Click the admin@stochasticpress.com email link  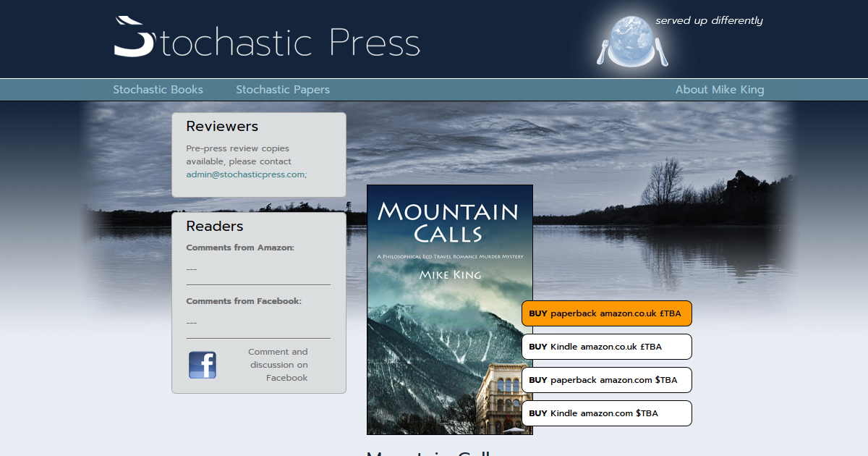coord(245,174)
